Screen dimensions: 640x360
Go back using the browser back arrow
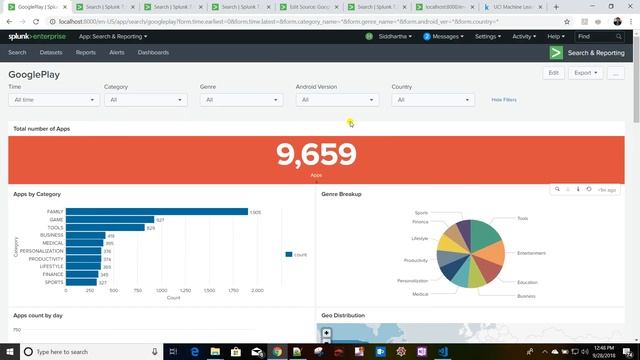point(9,22)
